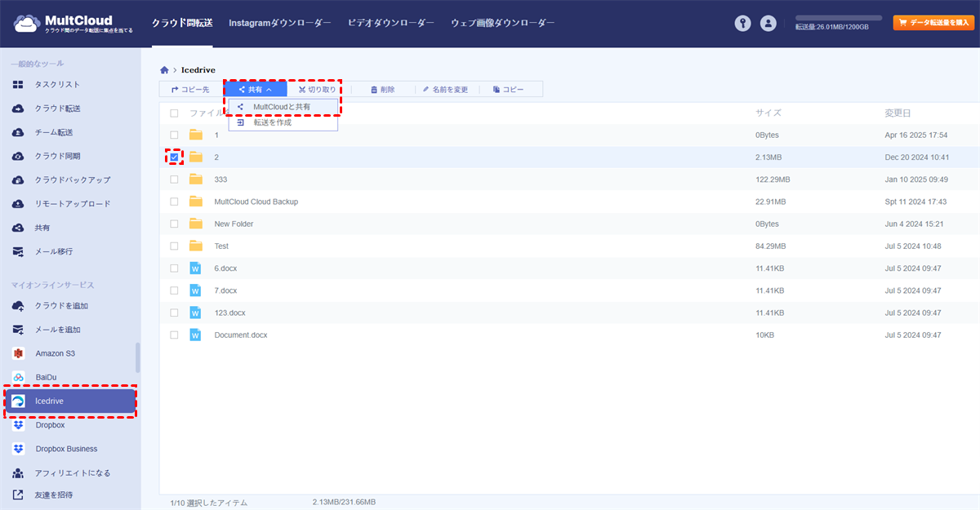Open the user account avatar icon
This screenshot has height=510, width=980.
[768, 24]
